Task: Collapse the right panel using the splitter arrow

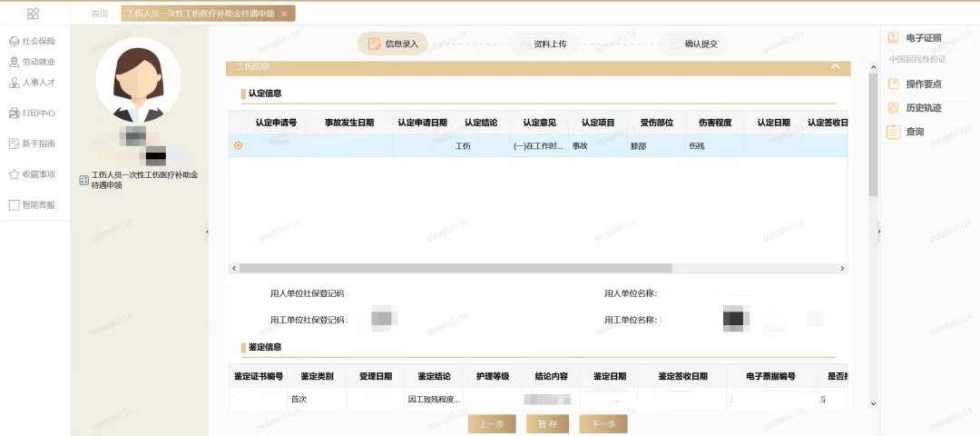Action: [x=877, y=233]
